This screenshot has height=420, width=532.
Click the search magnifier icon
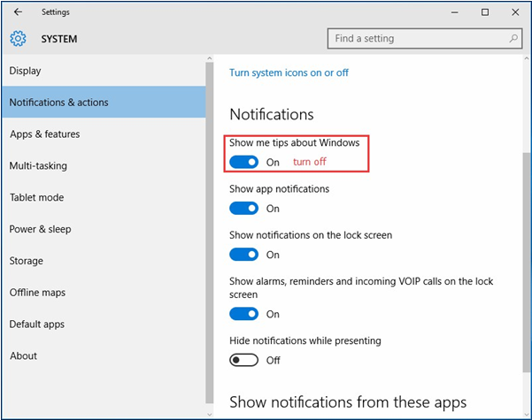(513, 38)
